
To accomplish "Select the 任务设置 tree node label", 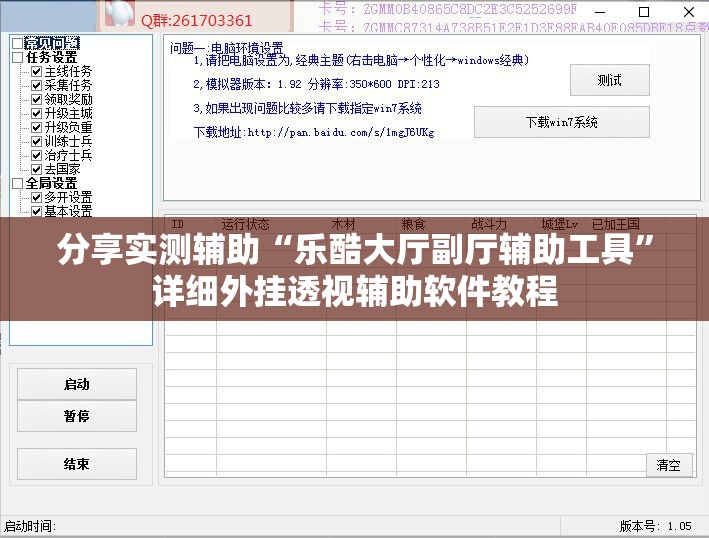I will 51,57.
